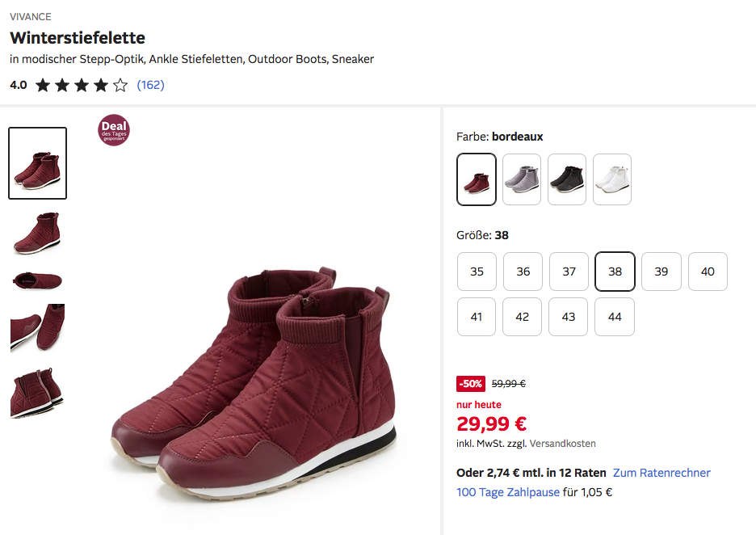Screen dimensions: 756x535
Task: Select shoe size 42
Action: tap(523, 317)
